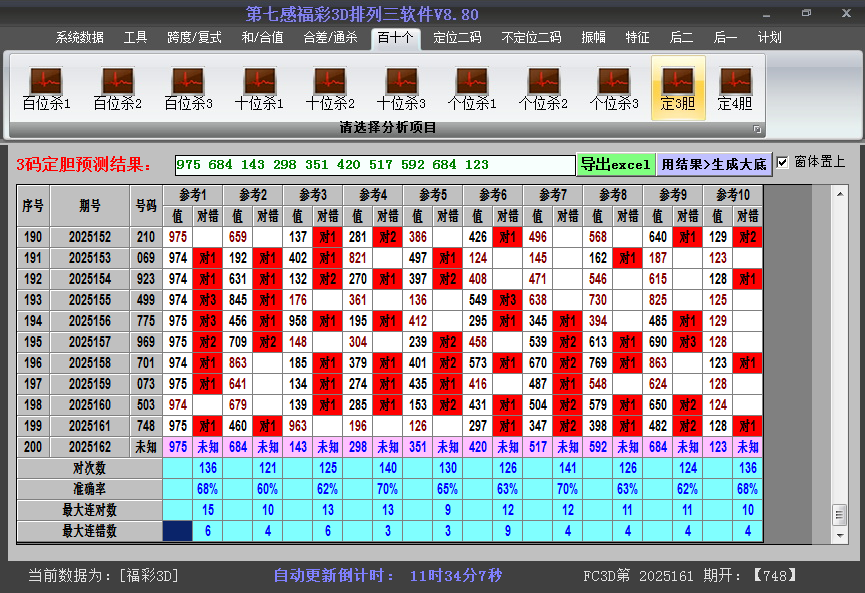
Task: Click the dark blue cell in 最大连错数 row
Action: (x=178, y=531)
